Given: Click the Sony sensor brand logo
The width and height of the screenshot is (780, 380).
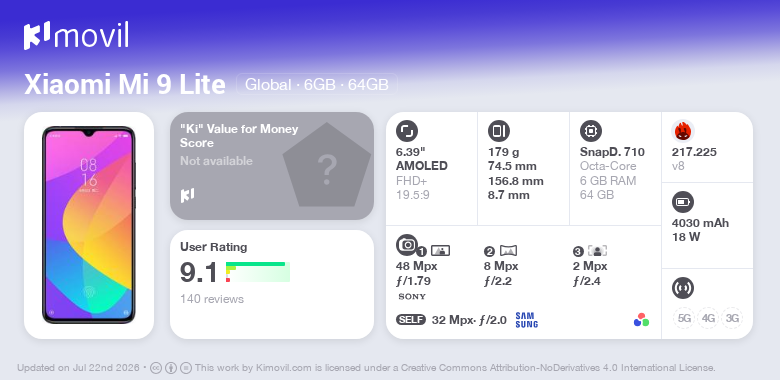Looking at the screenshot, I should click(412, 297).
